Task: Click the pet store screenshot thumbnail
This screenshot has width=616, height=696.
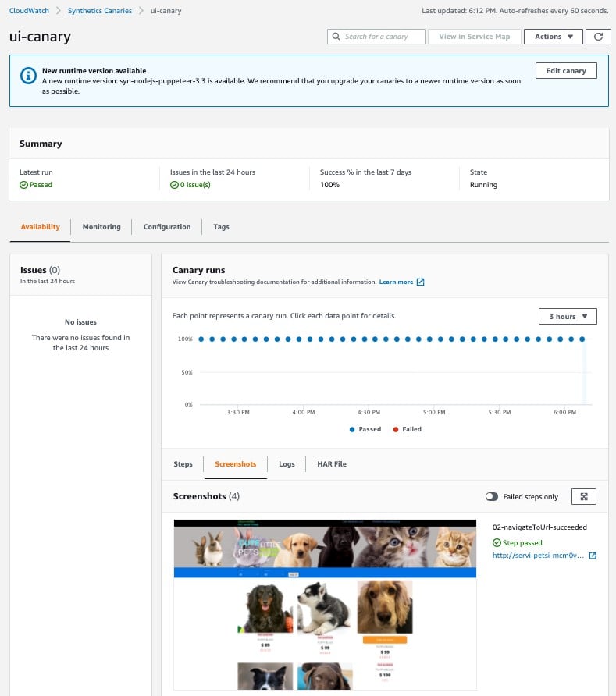Action: coord(324,605)
